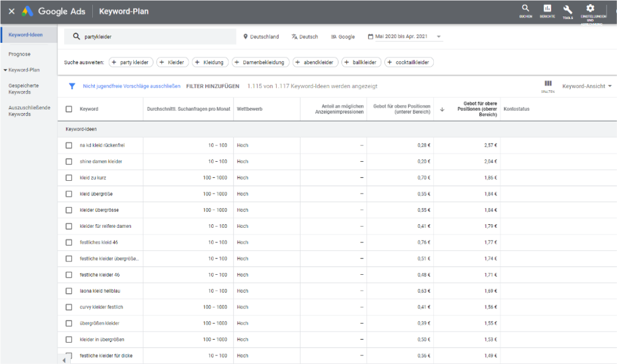The height and width of the screenshot is (364, 617).
Task: Sort by Durchschnittl. Suchanfragen pro Monat header
Action: 189,109
